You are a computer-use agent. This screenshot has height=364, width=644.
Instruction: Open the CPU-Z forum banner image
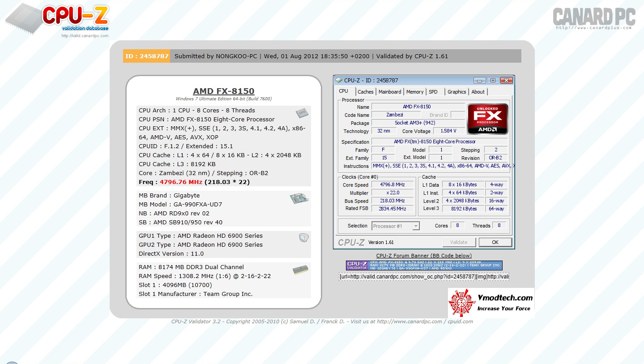point(424,266)
